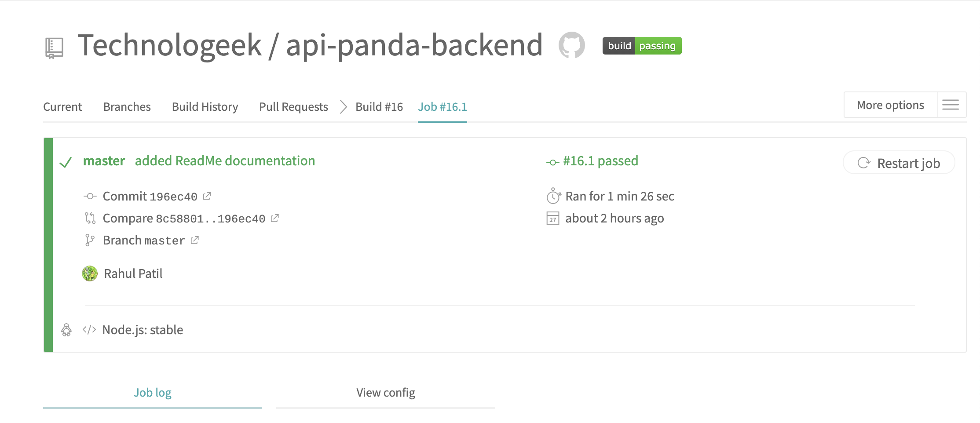Open external link icon beside Compare hashes
Viewport: 980px width, 423px height.
coord(275,218)
